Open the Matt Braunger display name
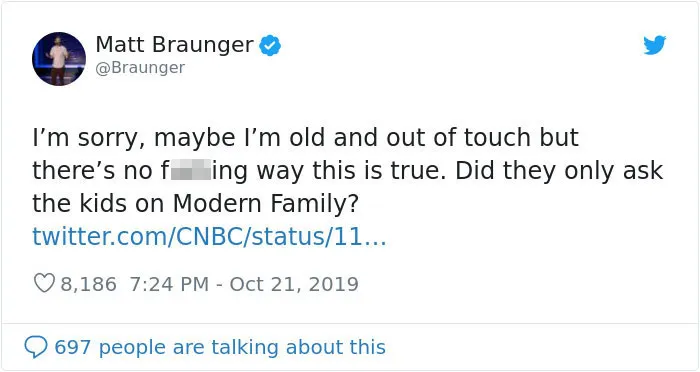Viewport: 700px width, 372px height. (175, 45)
